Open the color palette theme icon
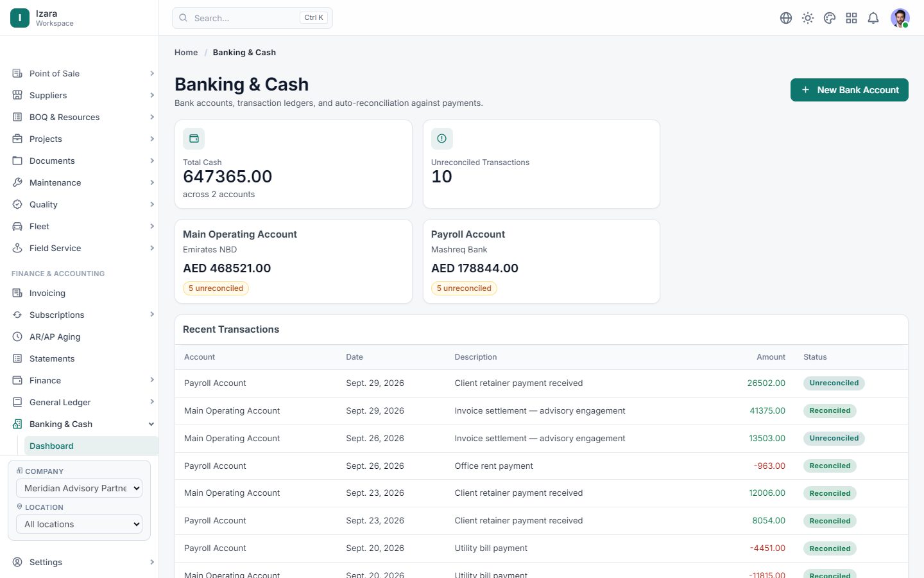This screenshot has width=924, height=578. 830,18
